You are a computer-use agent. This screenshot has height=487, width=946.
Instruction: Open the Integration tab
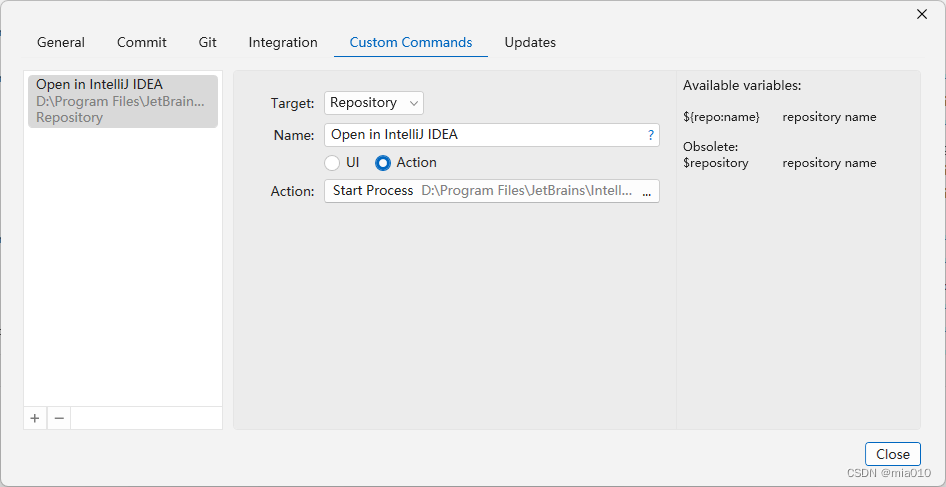point(283,43)
